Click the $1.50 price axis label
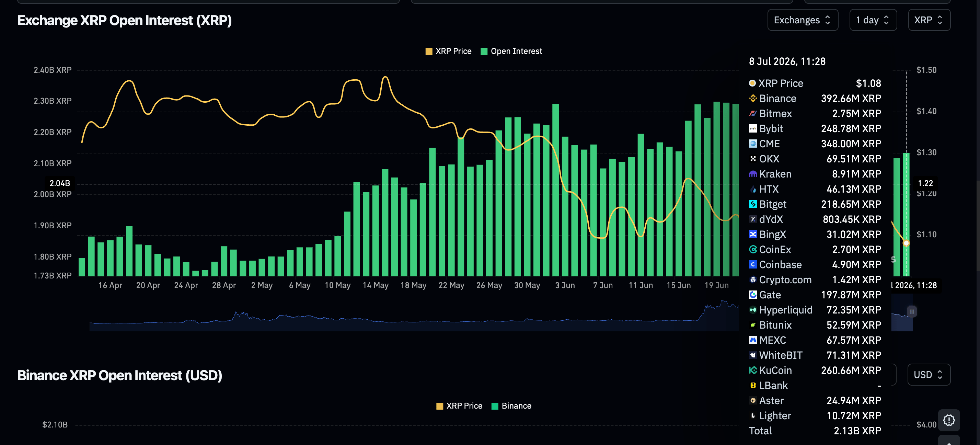980x445 pixels. click(x=926, y=70)
